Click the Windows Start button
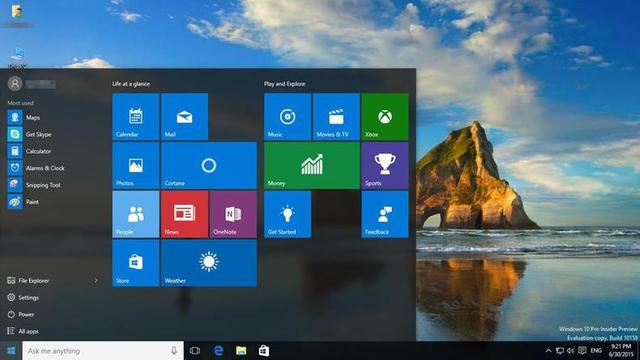 (x=11, y=351)
